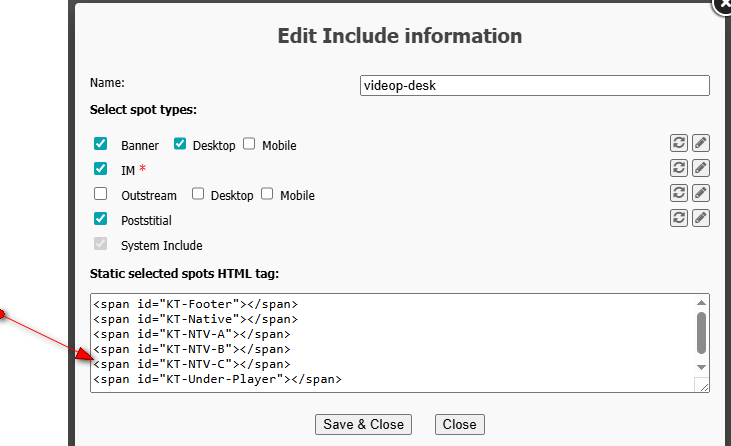Click refresh icon in Poststitial row
The image size is (731, 446).
point(679,217)
